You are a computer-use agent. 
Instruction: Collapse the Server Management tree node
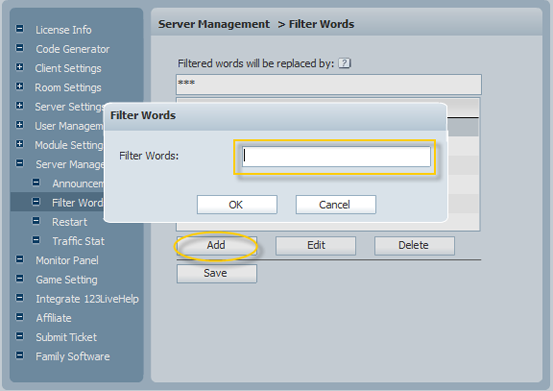[20, 163]
